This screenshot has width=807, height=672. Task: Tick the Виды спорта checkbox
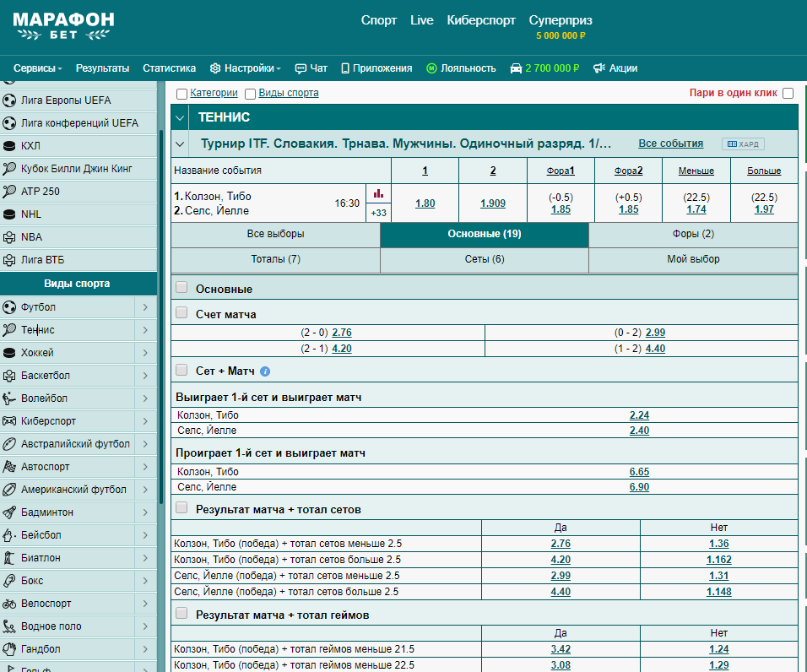tap(250, 94)
